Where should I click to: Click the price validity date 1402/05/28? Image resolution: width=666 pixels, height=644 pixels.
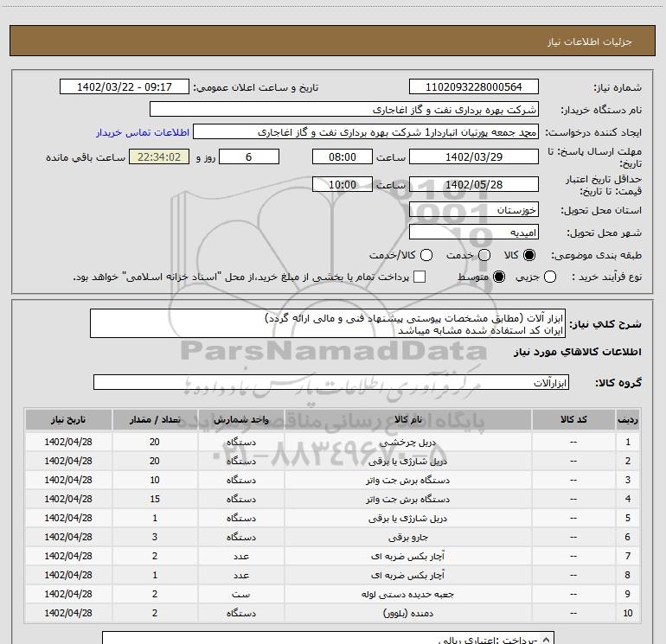[x=474, y=184]
